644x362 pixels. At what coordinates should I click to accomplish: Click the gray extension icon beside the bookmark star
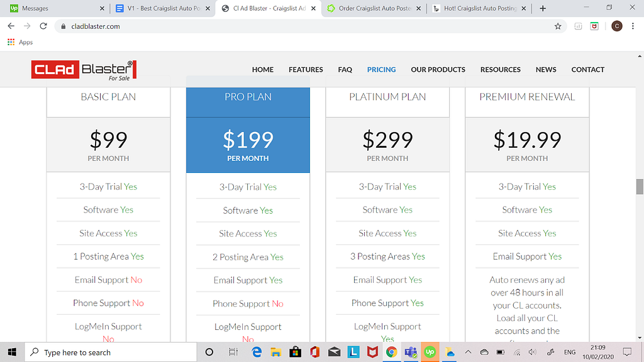[x=579, y=26]
